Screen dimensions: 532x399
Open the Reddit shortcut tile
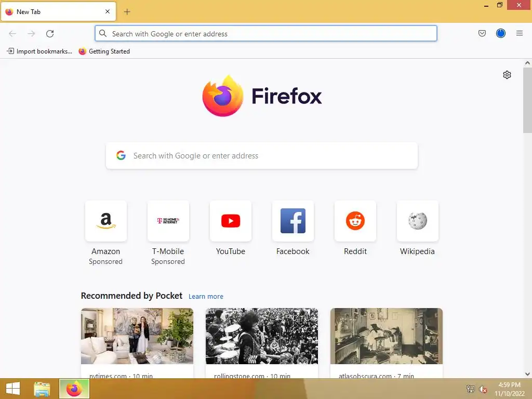(355, 221)
